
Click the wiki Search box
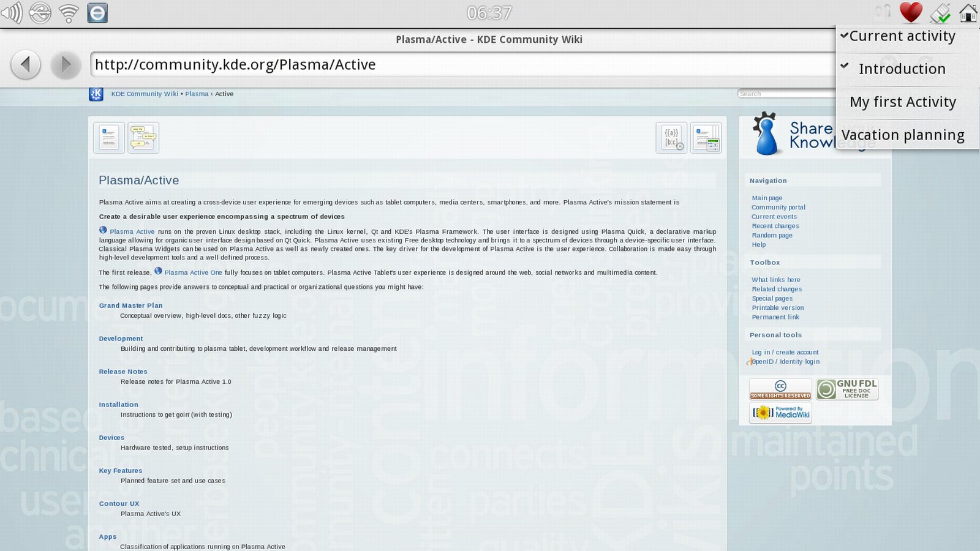pos(786,94)
